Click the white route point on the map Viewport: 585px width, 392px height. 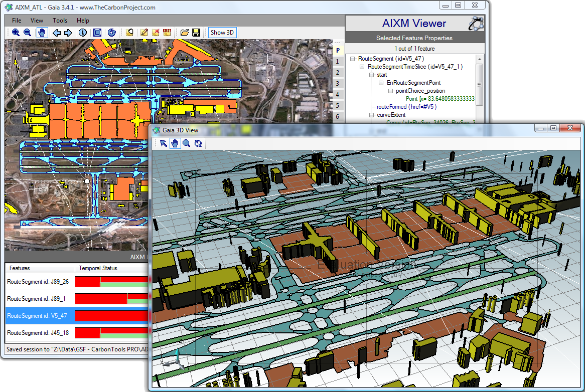point(87,181)
